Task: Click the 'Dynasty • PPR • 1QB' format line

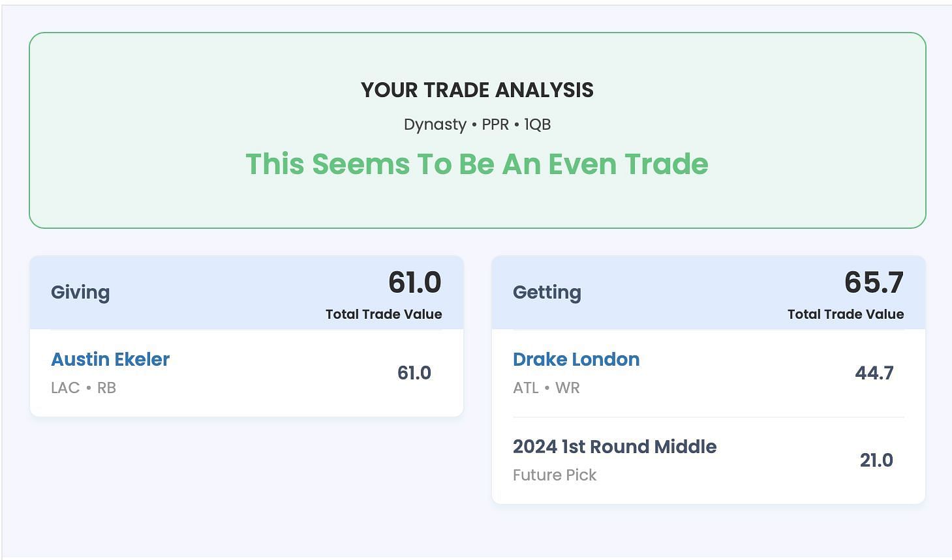Action: [477, 125]
